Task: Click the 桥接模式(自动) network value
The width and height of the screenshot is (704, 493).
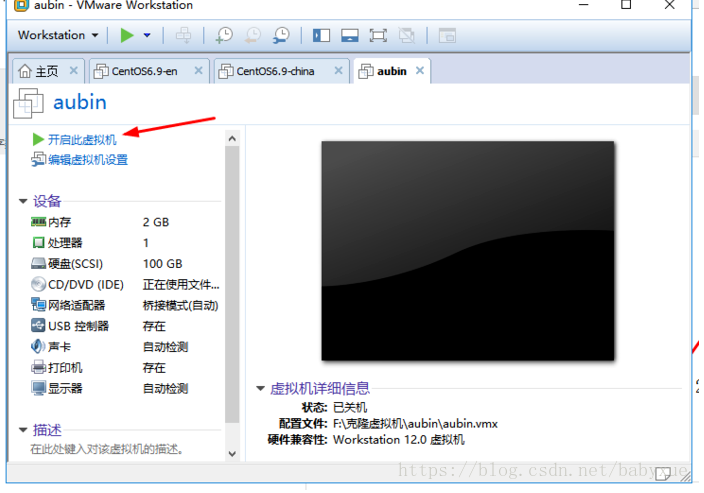Action: point(180,306)
